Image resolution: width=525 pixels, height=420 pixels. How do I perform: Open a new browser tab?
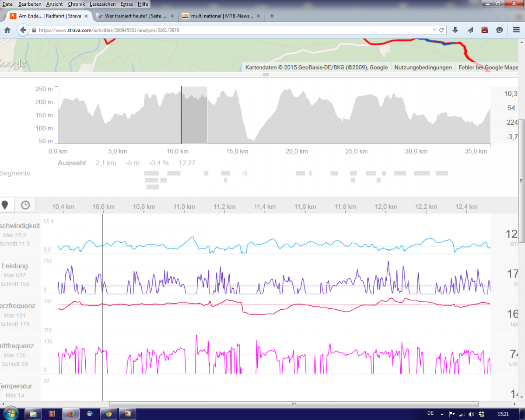(x=272, y=16)
